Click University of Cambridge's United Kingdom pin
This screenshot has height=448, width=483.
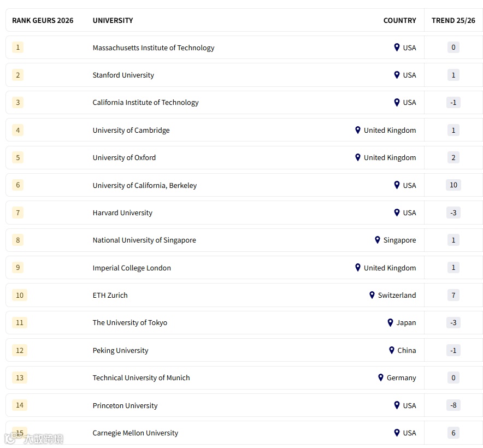[x=358, y=130]
